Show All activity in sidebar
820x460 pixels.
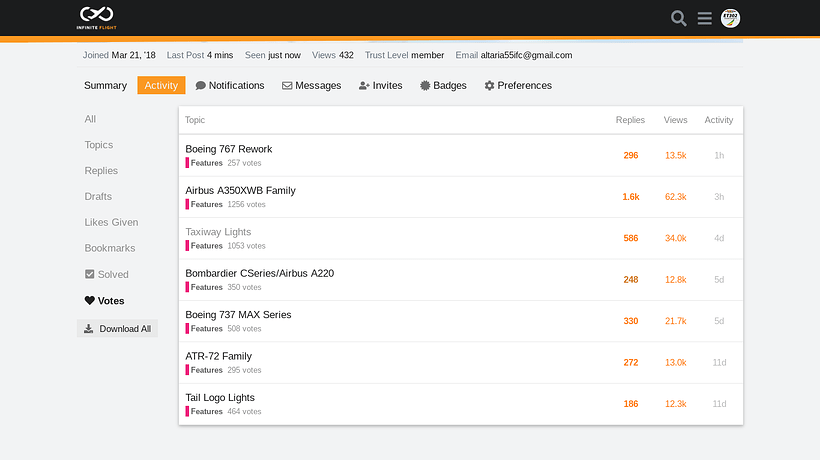(90, 119)
